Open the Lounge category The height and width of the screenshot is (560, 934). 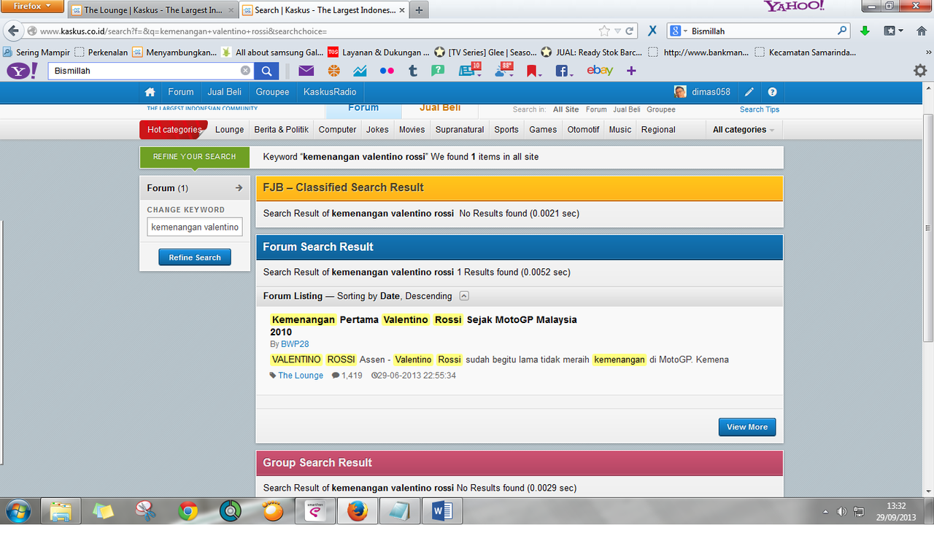[x=230, y=130]
